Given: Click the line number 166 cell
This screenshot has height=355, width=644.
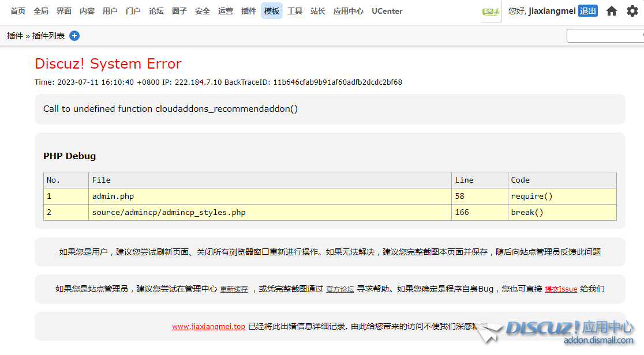Looking at the screenshot, I should tap(480, 212).
